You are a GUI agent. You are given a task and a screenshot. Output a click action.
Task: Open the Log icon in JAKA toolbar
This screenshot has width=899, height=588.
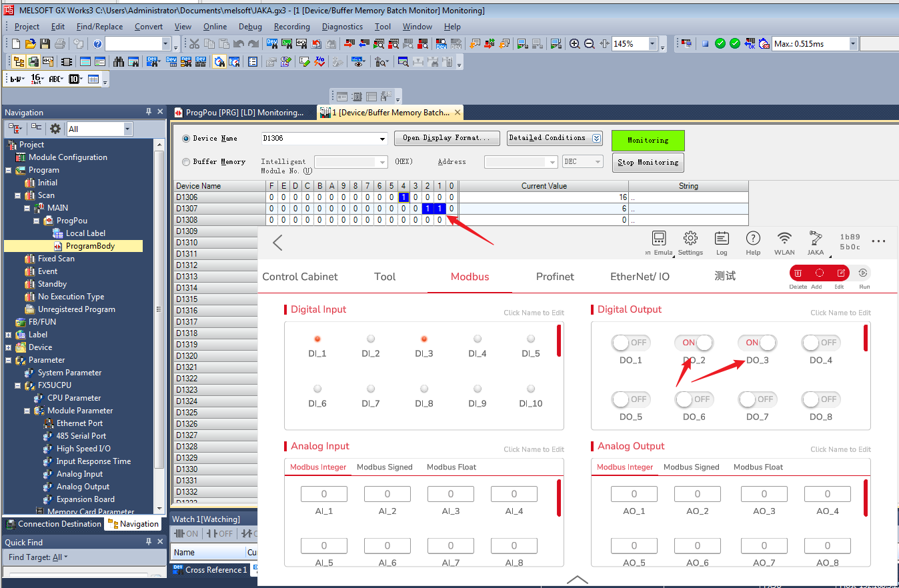(x=722, y=239)
